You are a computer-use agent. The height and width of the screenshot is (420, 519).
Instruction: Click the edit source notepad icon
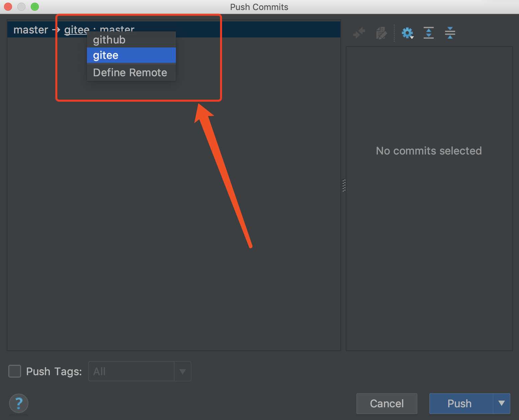[x=381, y=33]
